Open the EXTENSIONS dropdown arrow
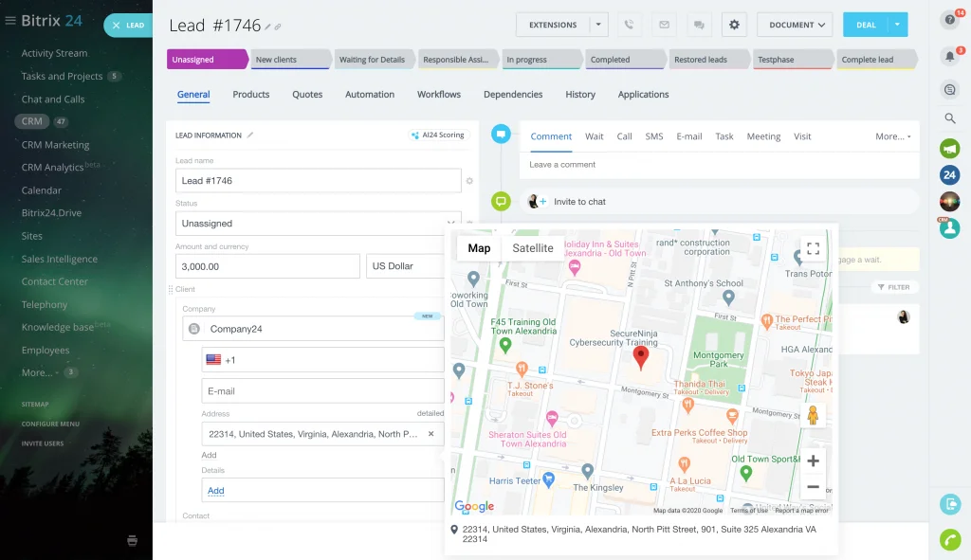 pos(598,25)
